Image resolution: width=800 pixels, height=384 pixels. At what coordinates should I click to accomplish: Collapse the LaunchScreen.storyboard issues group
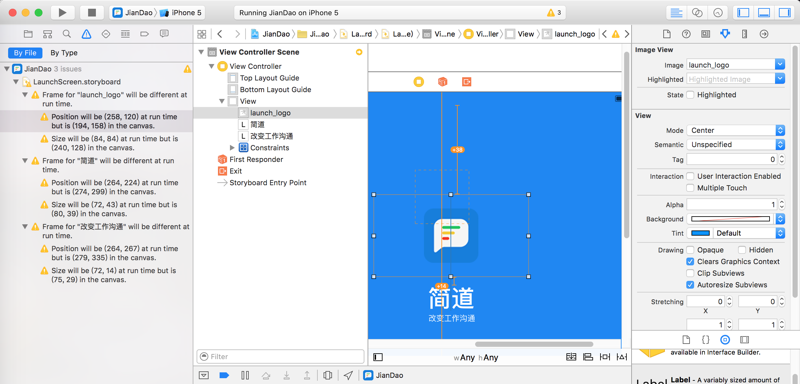[x=15, y=82]
